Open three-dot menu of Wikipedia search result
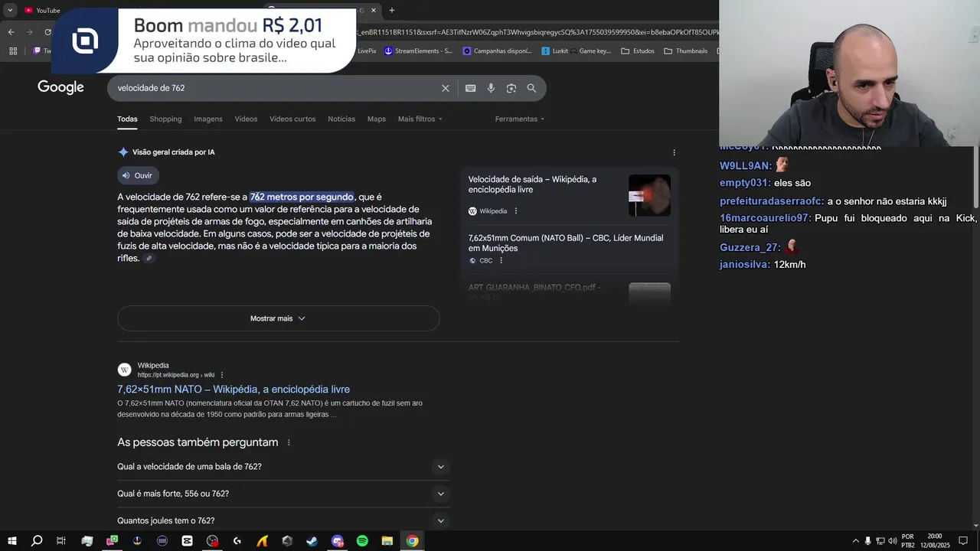Viewport: 980px width, 551px height. [223, 375]
